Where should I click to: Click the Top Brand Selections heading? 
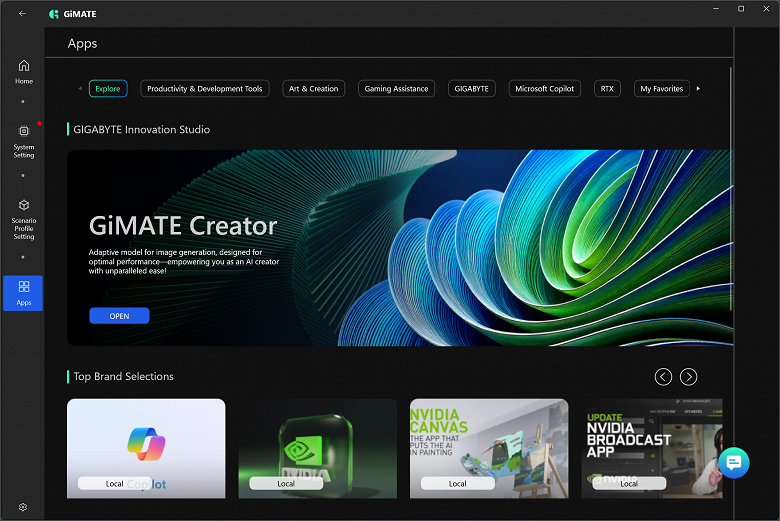pos(123,376)
